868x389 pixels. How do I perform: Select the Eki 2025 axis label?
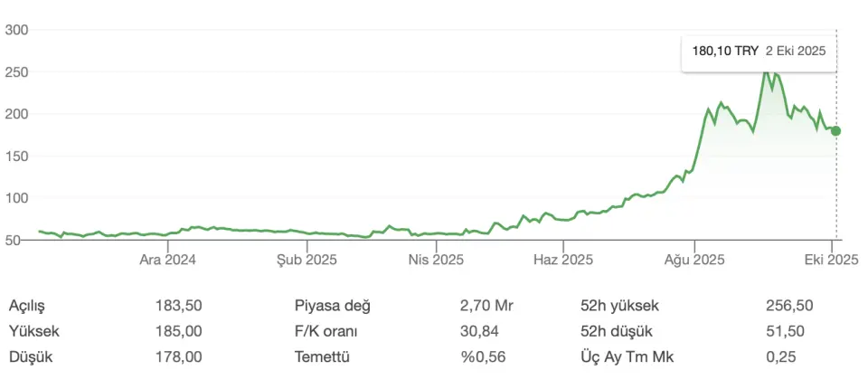point(830,260)
